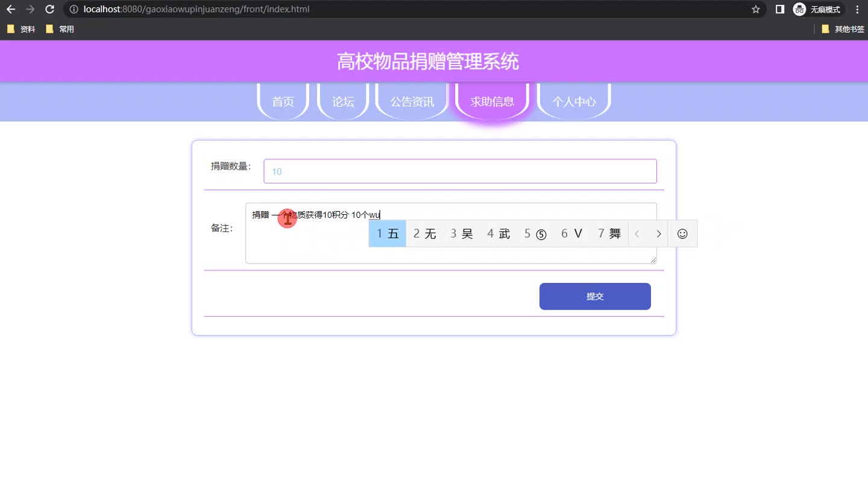Show next page of IME candidates
The width and height of the screenshot is (868, 502).
click(x=658, y=234)
